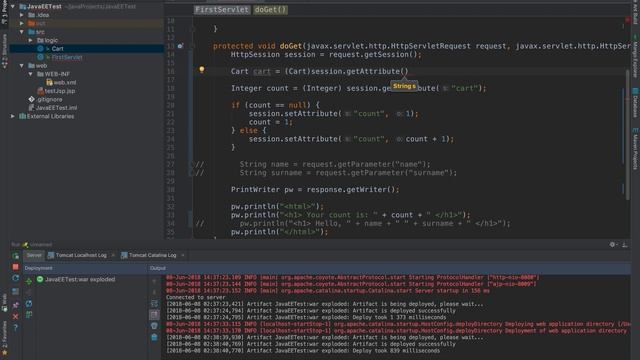Click the Favorites star icon on left stripe
Screen dimensions: 640x360
[x=4, y=352]
